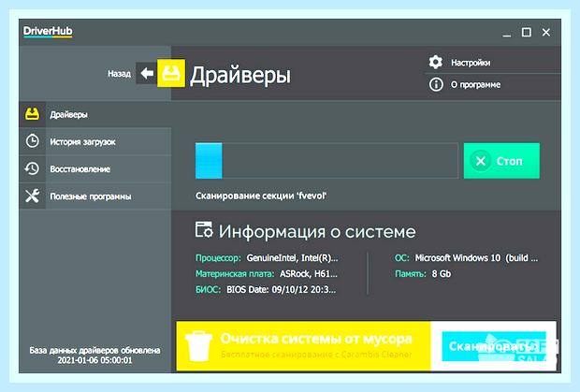Viewport: 580px width, 392px height.
Task: Click the Память 8 Gb value
Action: [442, 274]
